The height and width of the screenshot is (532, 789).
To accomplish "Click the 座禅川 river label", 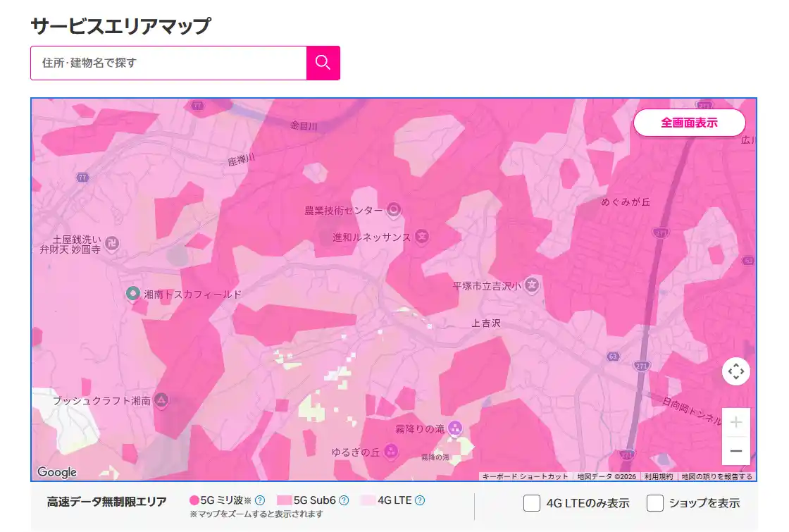I will click(x=241, y=160).
